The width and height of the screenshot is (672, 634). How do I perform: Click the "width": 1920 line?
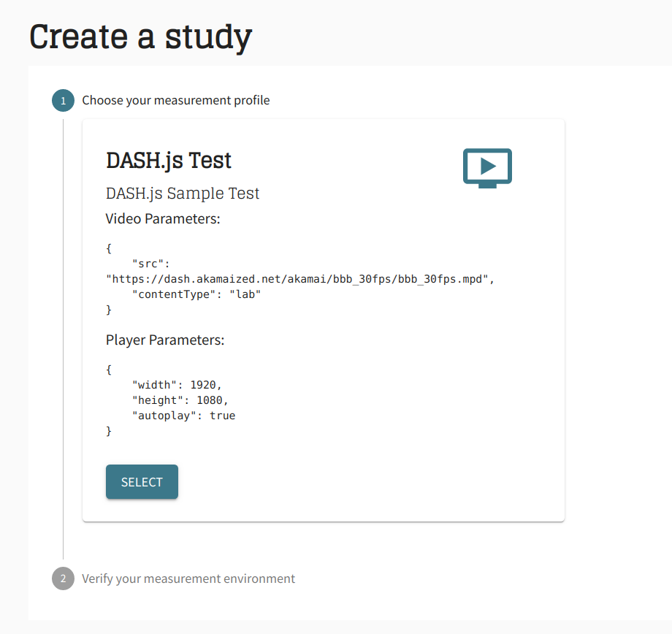coord(177,385)
